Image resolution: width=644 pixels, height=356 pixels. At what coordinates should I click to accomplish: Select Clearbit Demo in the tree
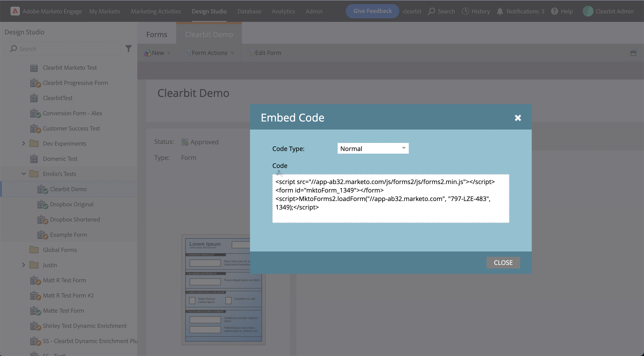68,189
